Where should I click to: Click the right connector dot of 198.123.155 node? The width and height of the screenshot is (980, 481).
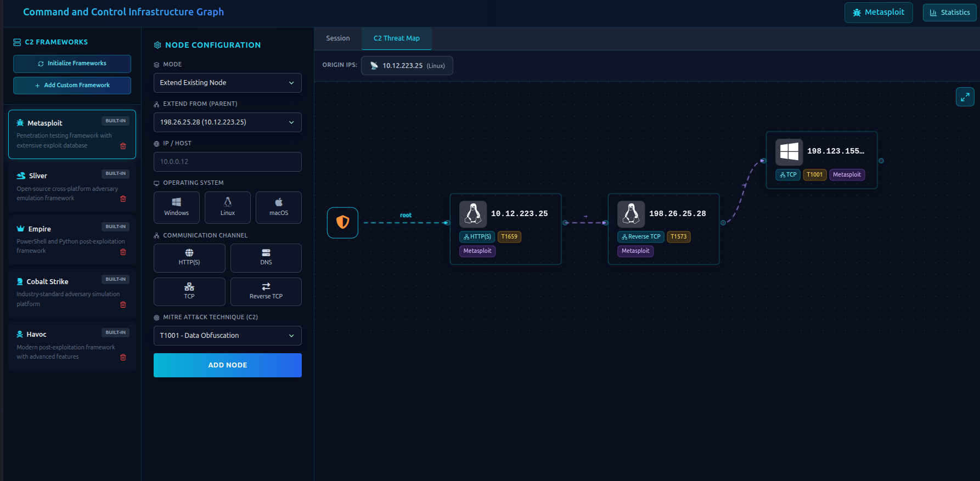(x=881, y=161)
